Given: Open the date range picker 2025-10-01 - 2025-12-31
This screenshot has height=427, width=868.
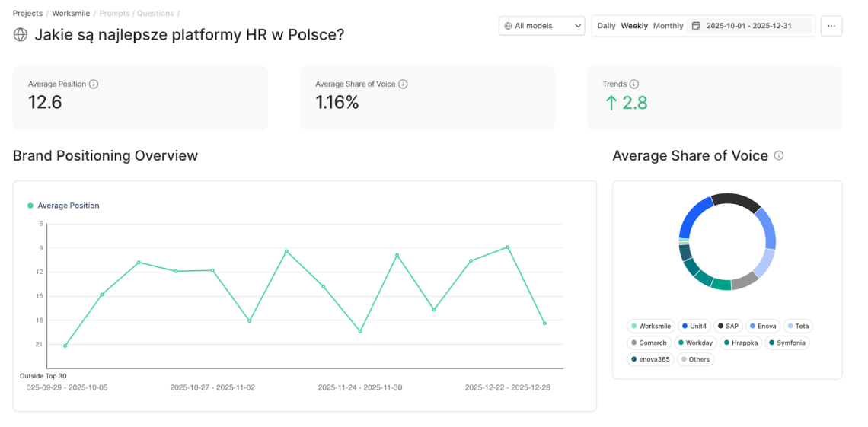Looking at the screenshot, I should click(x=748, y=26).
